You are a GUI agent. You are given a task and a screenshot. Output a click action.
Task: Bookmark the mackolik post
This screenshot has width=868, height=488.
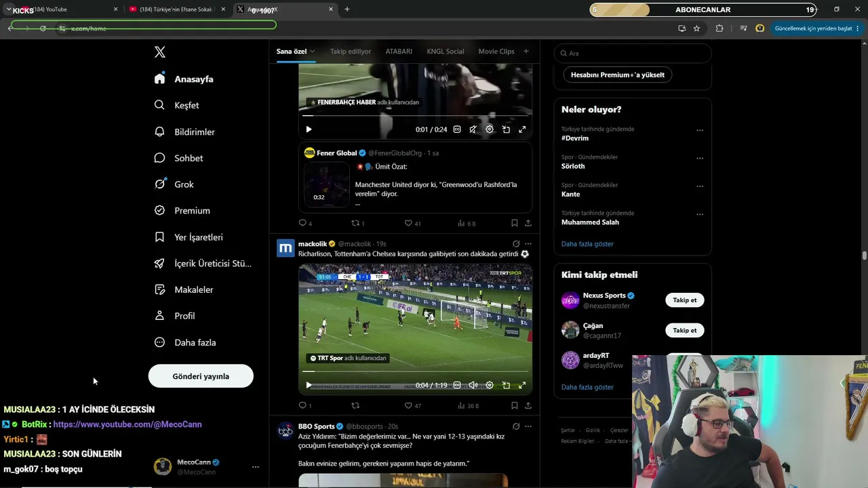point(515,405)
